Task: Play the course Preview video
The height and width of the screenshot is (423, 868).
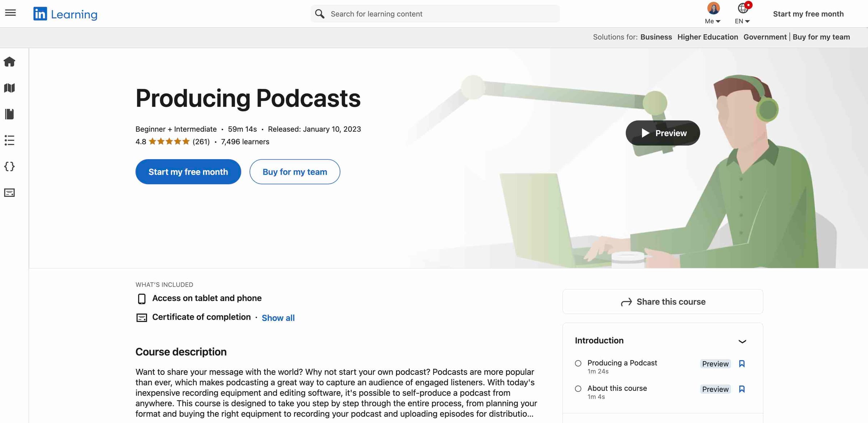Action: click(x=662, y=133)
